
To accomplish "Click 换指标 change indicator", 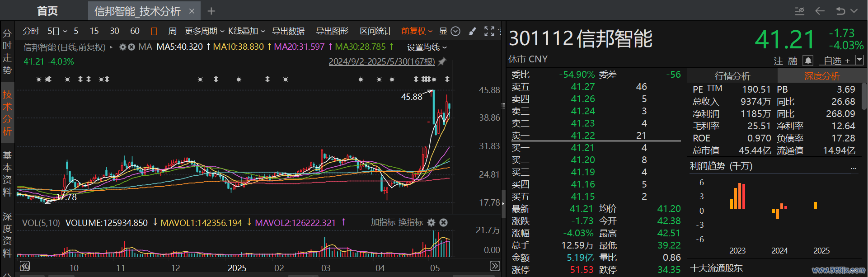I will pos(410,222).
